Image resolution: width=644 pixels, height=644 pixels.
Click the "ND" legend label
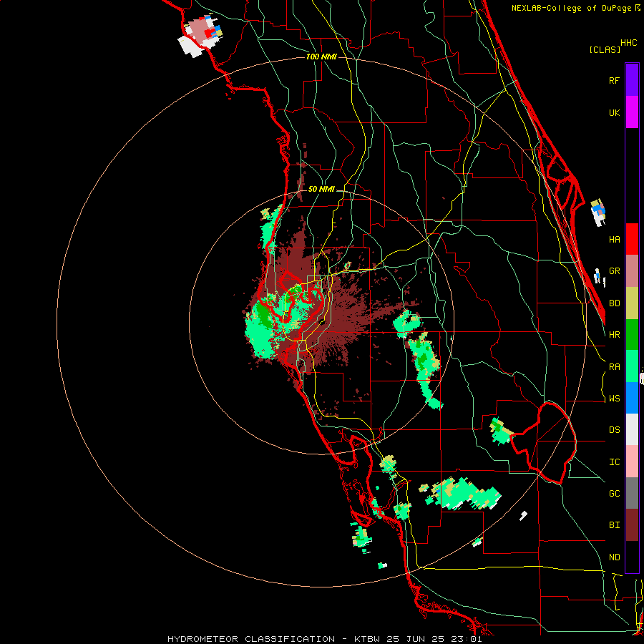click(614, 557)
